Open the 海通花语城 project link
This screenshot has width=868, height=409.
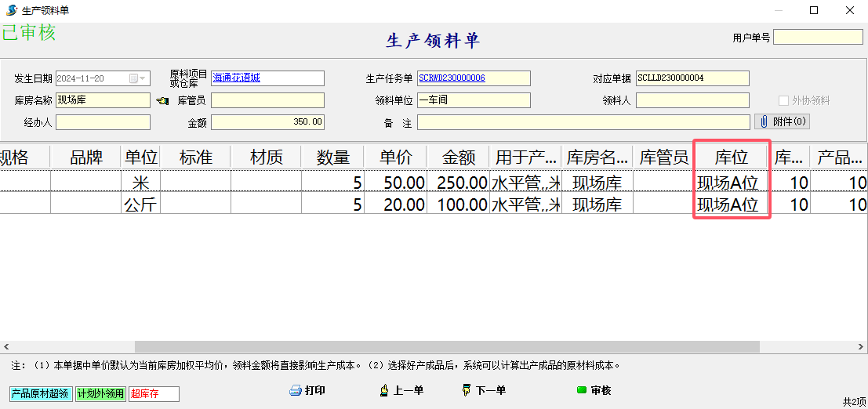(236, 78)
